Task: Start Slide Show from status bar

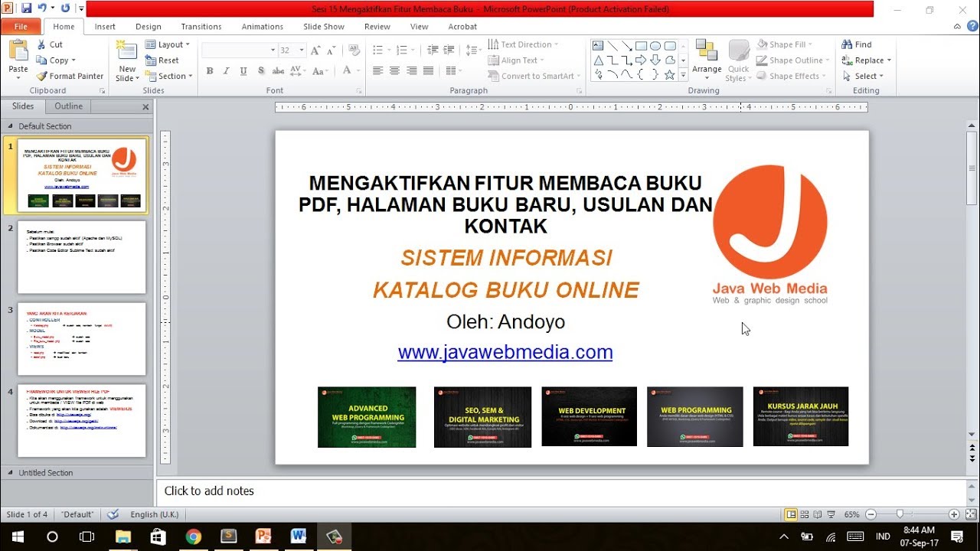Action: click(832, 514)
